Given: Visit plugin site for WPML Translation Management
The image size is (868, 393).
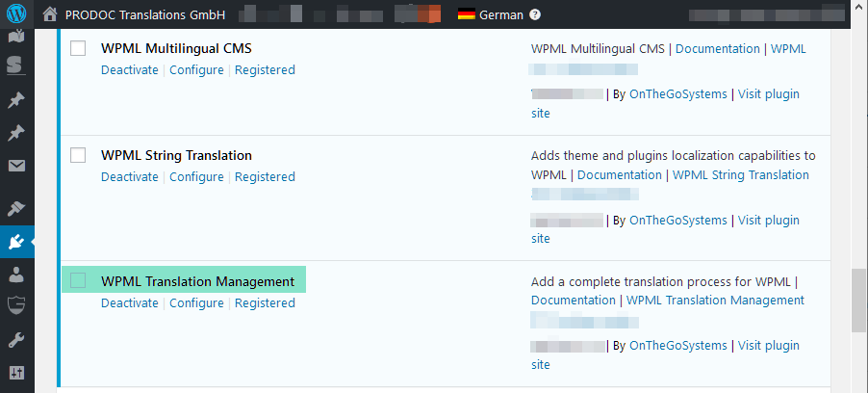Looking at the screenshot, I should [768, 346].
